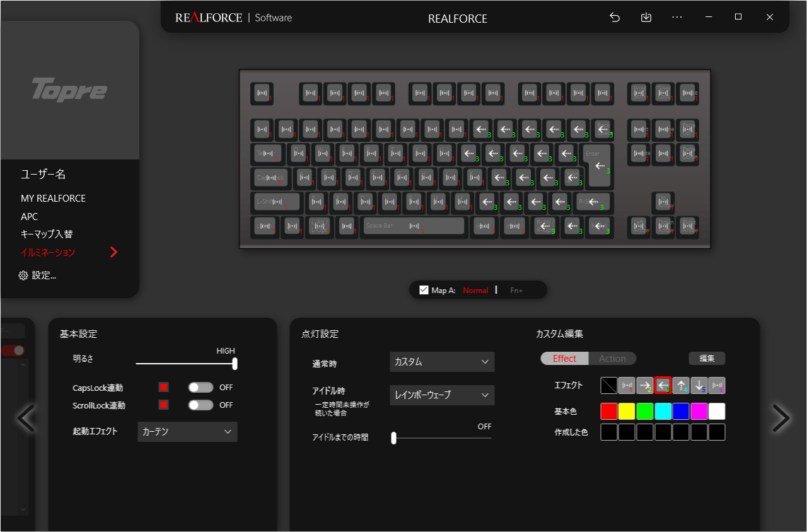
Task: Click the Right Arrow key on keyboard
Action: point(687,226)
